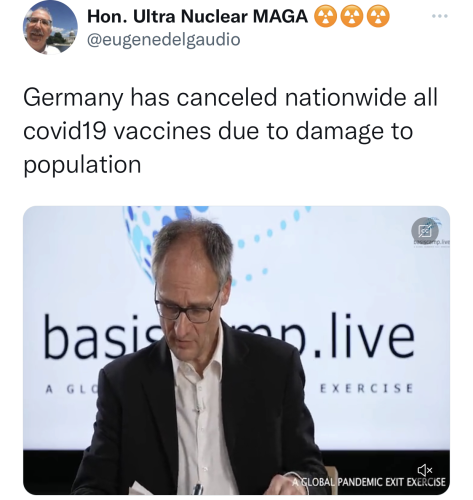Image resolution: width=473 pixels, height=500 pixels.
Task: Turn on captions with the CC icon
Action: [x=425, y=230]
